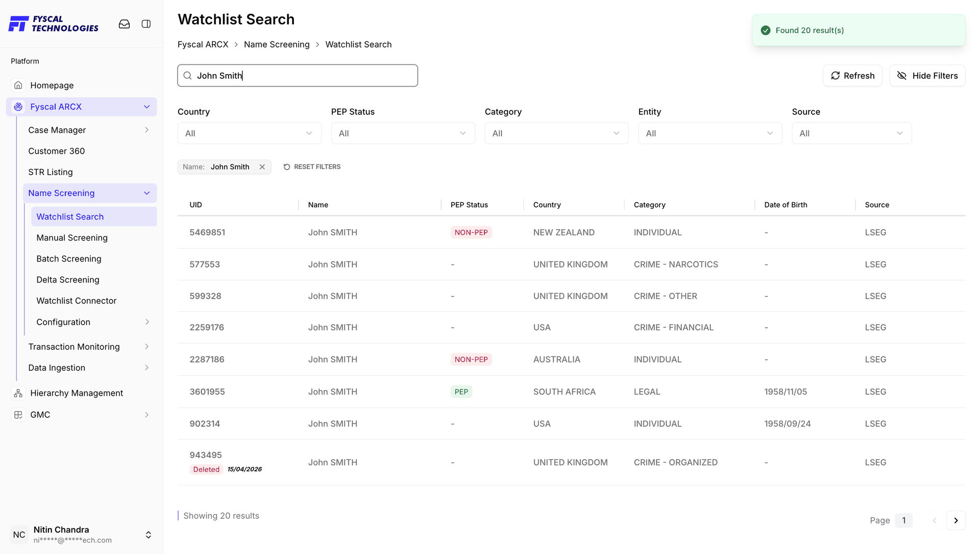Screen dimensions: 980x554
Task: Click the Hierarchy Management org-chart icon
Action: pyautogui.click(x=18, y=393)
